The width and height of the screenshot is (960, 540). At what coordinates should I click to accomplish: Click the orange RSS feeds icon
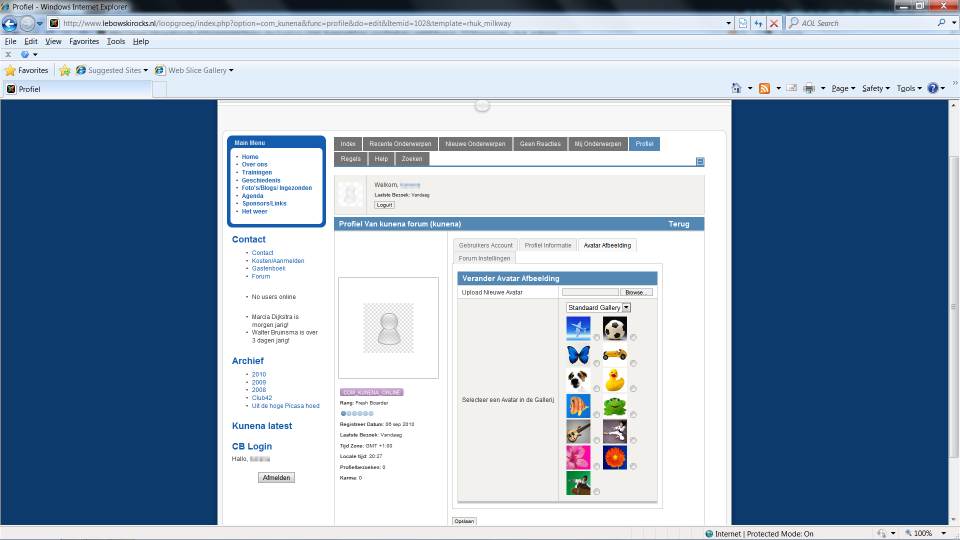click(764, 88)
